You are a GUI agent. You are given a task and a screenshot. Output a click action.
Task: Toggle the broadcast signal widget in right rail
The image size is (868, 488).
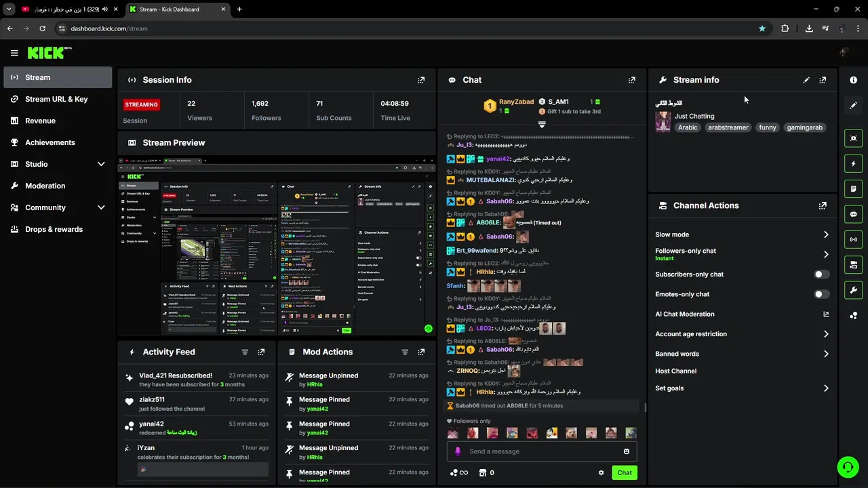point(853,239)
